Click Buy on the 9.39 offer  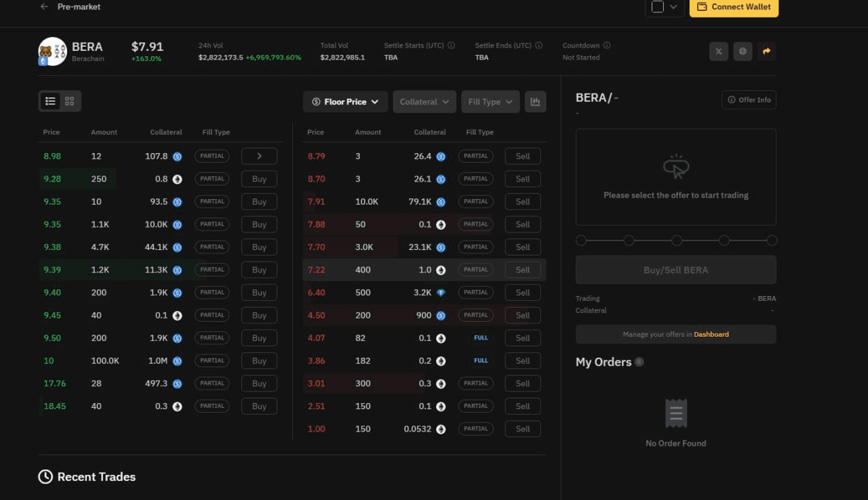(x=259, y=270)
